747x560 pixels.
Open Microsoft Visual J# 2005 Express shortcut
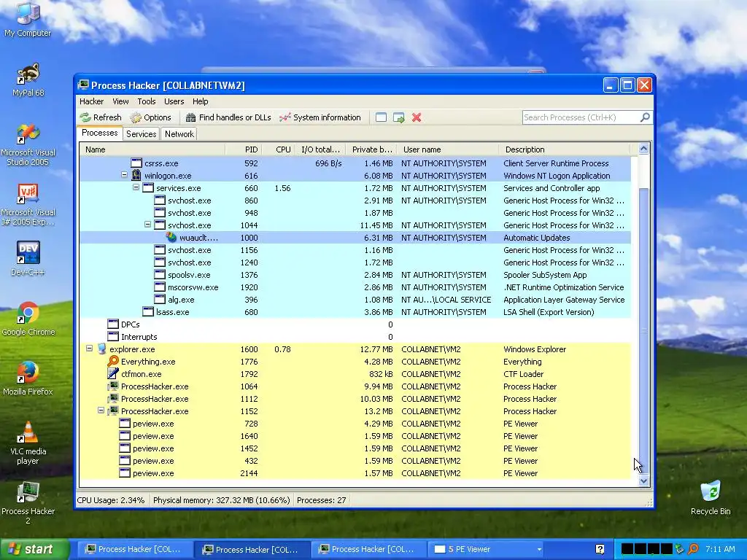[x=28, y=205]
